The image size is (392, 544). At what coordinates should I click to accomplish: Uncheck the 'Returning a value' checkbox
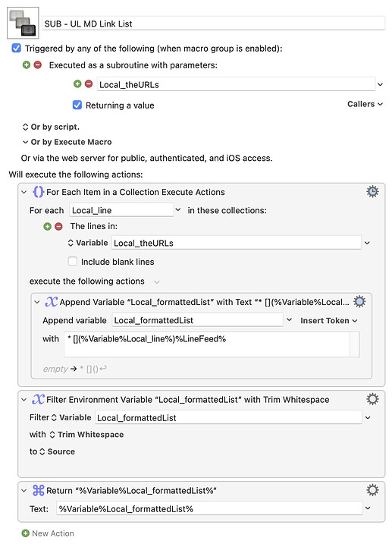77,105
